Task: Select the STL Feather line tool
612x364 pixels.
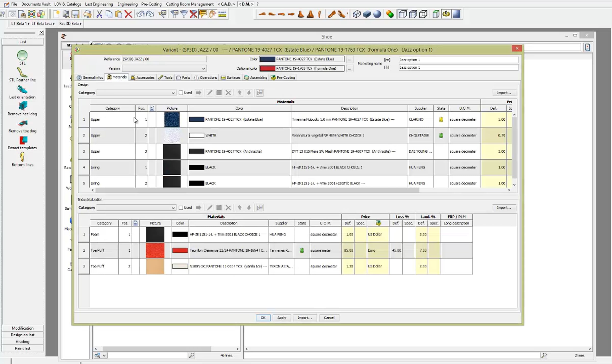Action: [22, 73]
